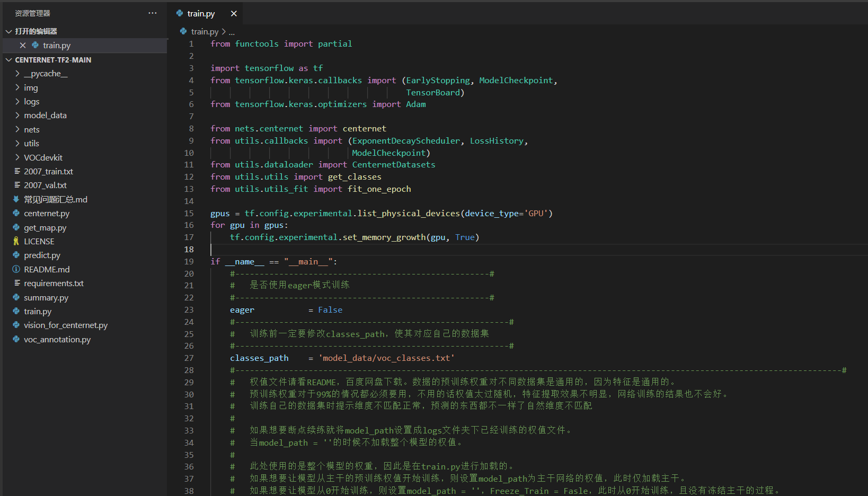
Task: Click line number 19 in gutter
Action: coord(189,262)
